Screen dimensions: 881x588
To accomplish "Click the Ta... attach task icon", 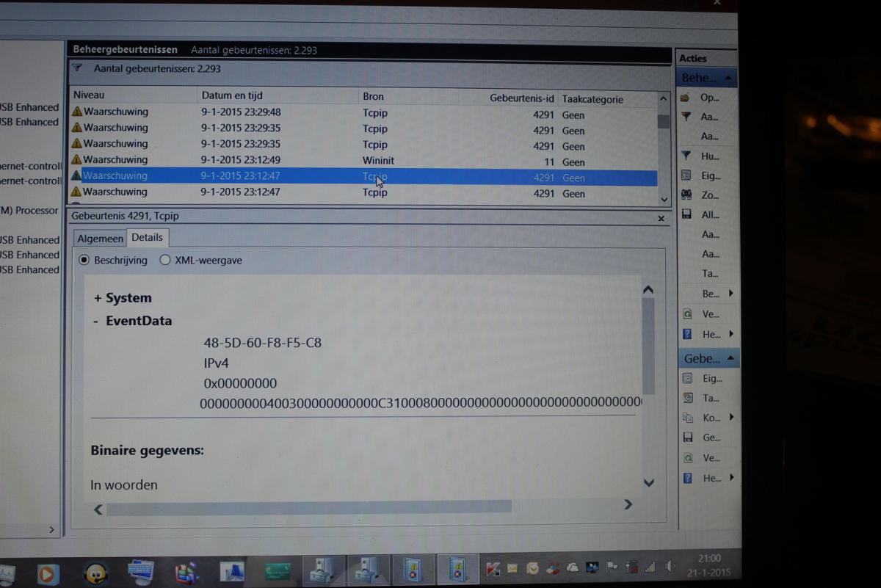I will pyautogui.click(x=687, y=398).
